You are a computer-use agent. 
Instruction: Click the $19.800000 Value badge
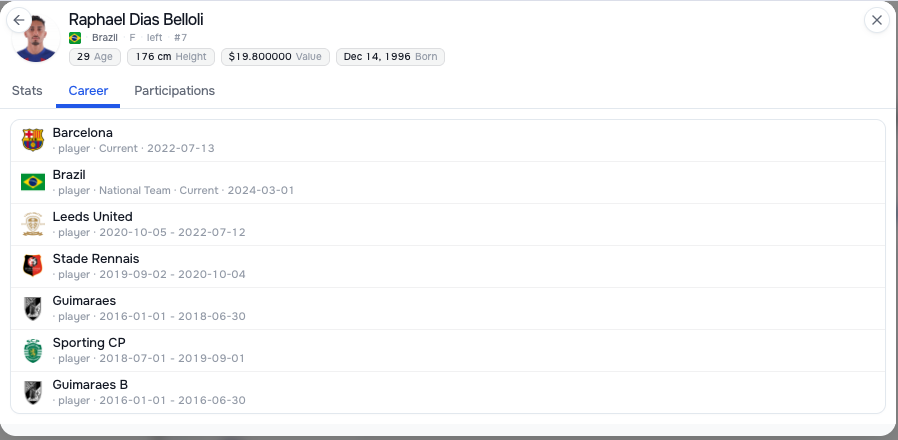(275, 57)
